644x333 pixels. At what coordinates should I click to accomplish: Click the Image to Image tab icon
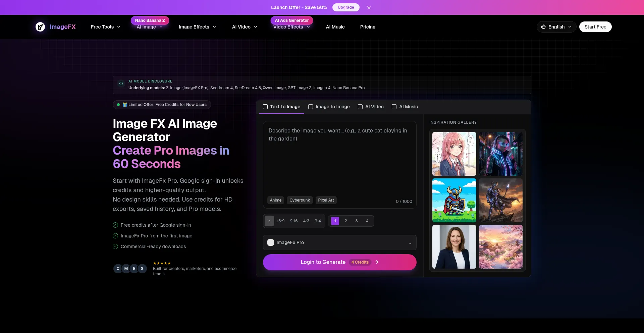click(311, 107)
